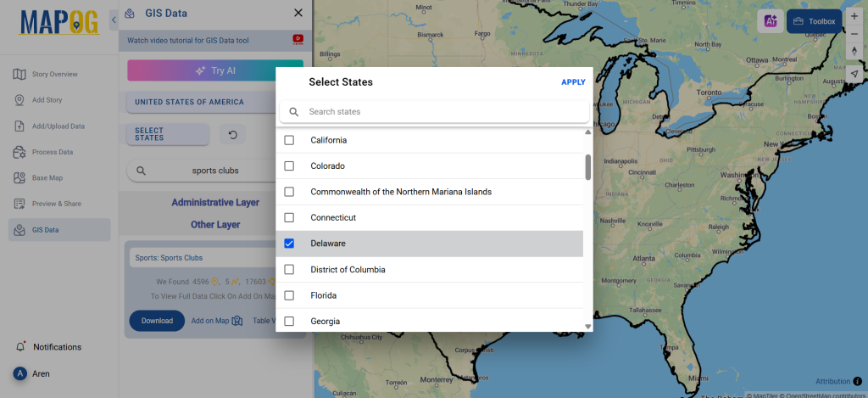Expand the Administrative Layer section
868x398 pixels.
point(215,203)
